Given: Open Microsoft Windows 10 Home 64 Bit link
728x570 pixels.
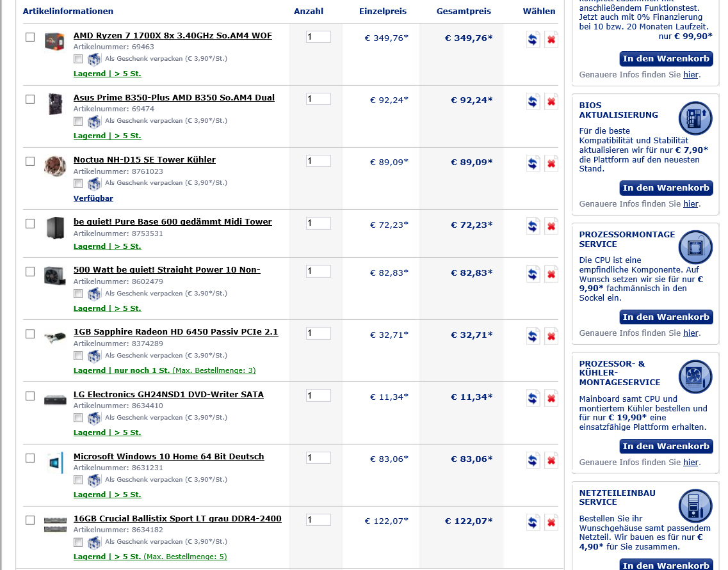Looking at the screenshot, I should (x=168, y=457).
